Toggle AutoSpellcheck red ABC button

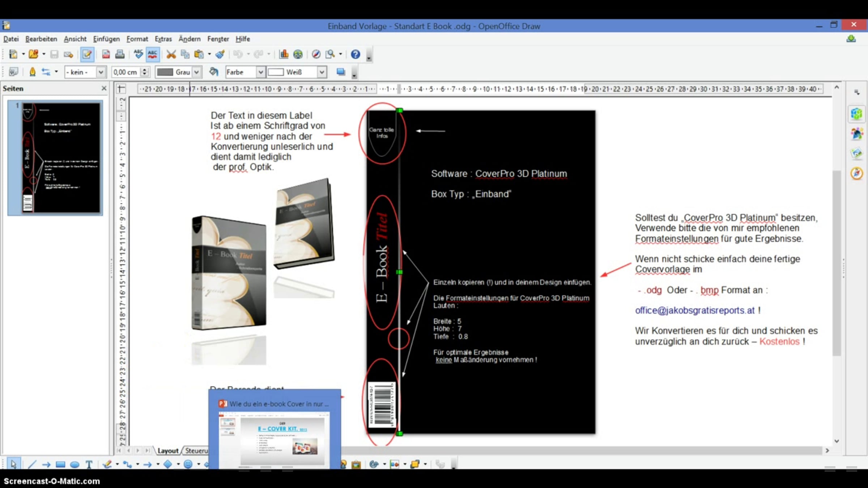click(x=152, y=54)
